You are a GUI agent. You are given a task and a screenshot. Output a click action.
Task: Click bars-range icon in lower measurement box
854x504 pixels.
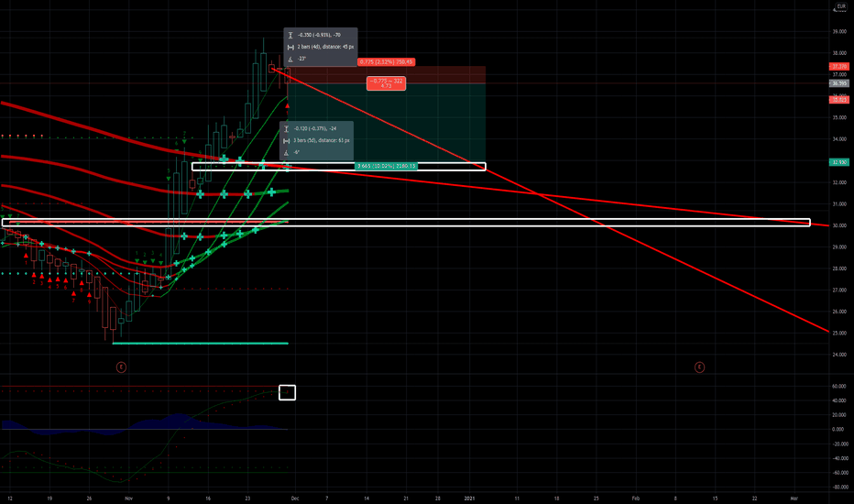287,140
